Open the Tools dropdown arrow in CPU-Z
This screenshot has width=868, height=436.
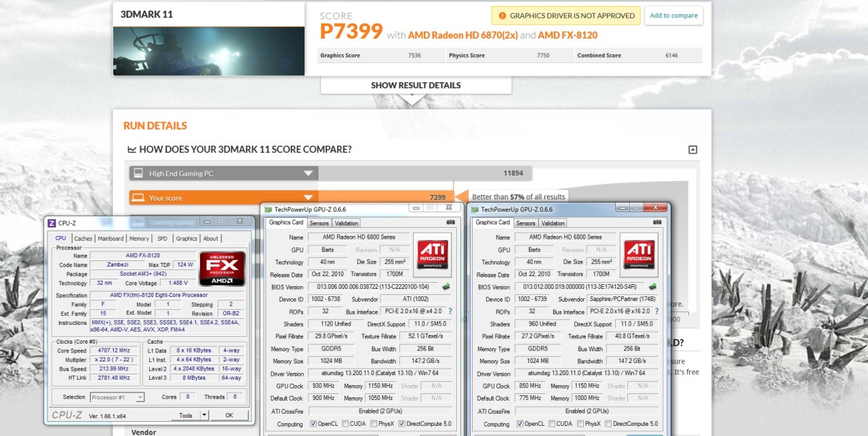(205, 415)
